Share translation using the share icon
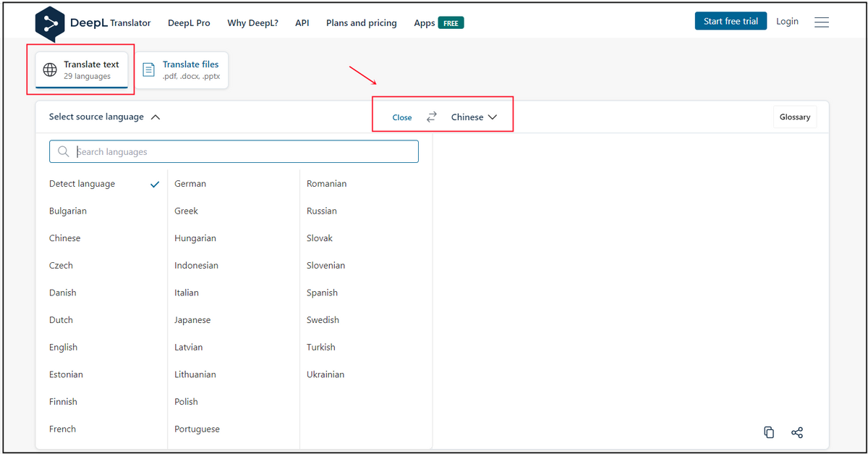This screenshot has height=454, width=868. (797, 432)
